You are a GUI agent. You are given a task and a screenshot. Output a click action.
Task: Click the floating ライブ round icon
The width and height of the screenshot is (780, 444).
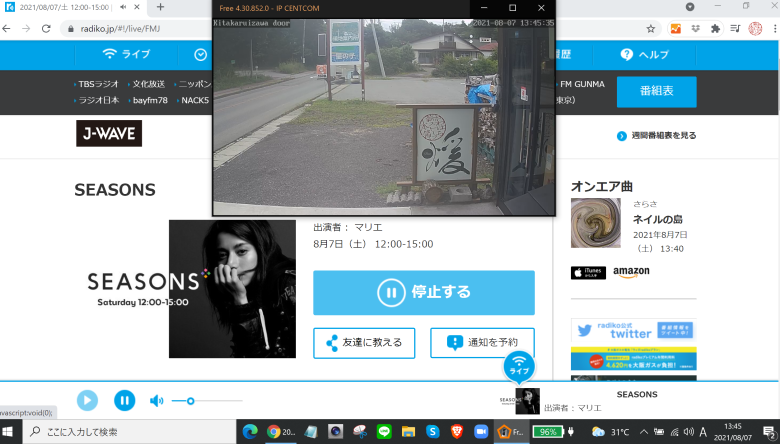[x=519, y=366]
